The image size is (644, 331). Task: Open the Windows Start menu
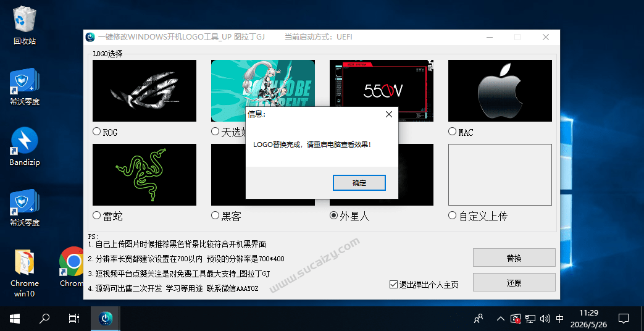click(x=15, y=318)
